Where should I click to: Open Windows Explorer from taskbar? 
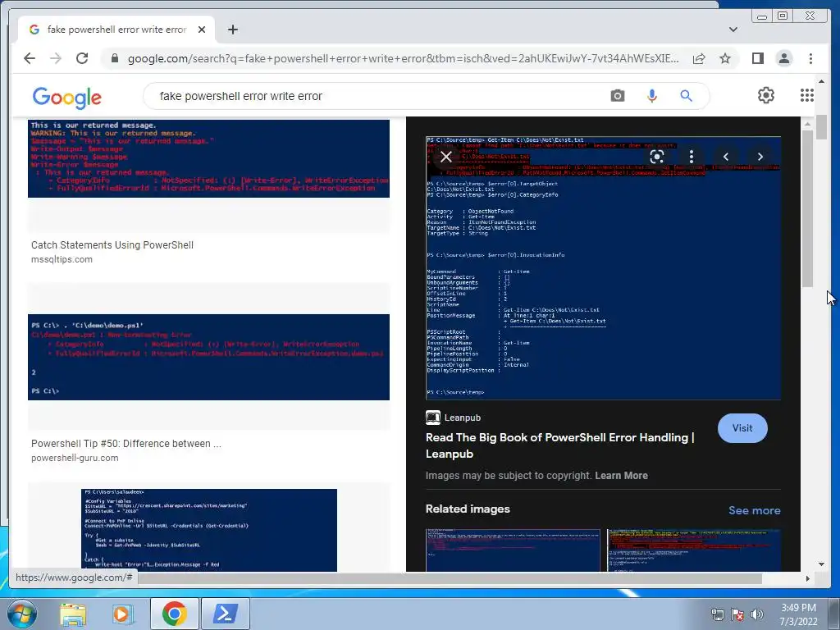(73, 614)
